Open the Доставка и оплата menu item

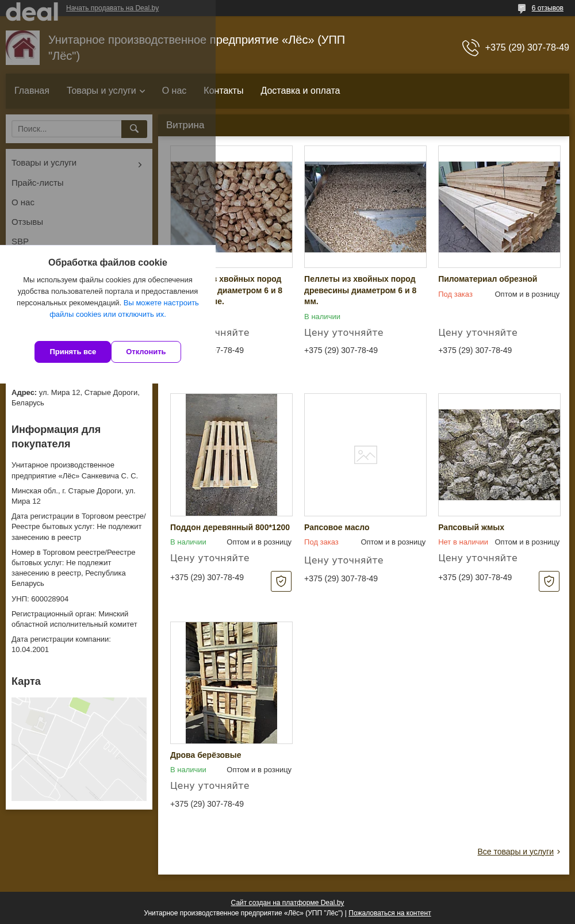pos(300,91)
